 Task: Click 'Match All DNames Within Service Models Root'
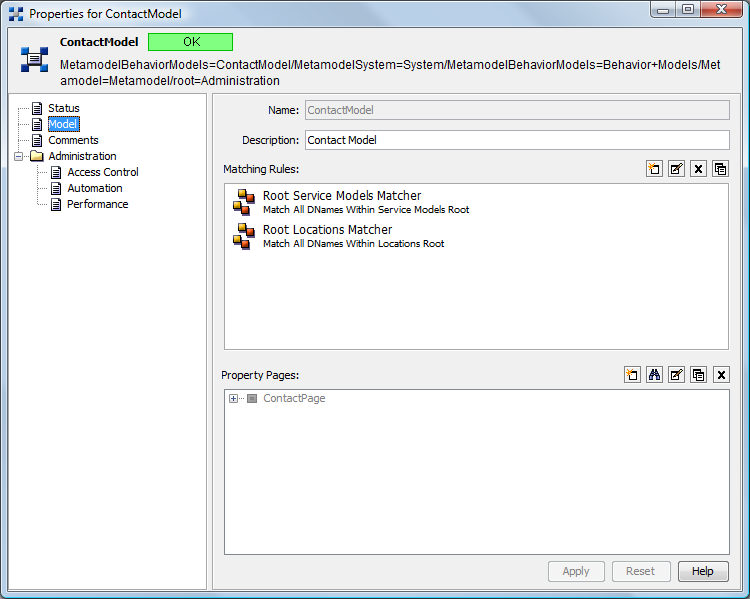pos(366,210)
